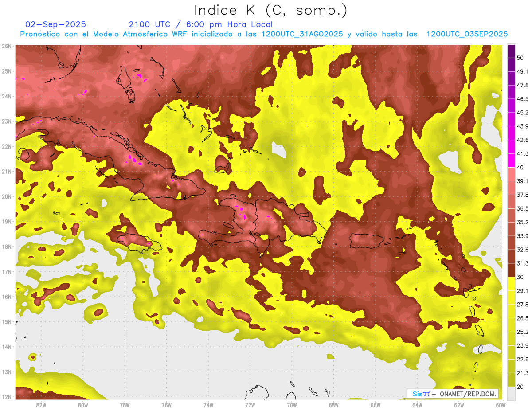532x411 pixels.
Task: Click the longitude axis label '74W'
Action: pyautogui.click(x=208, y=405)
